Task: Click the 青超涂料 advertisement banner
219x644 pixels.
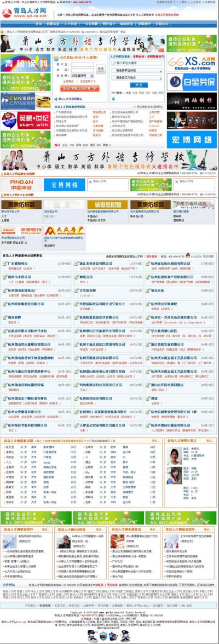Action: click(x=25, y=63)
